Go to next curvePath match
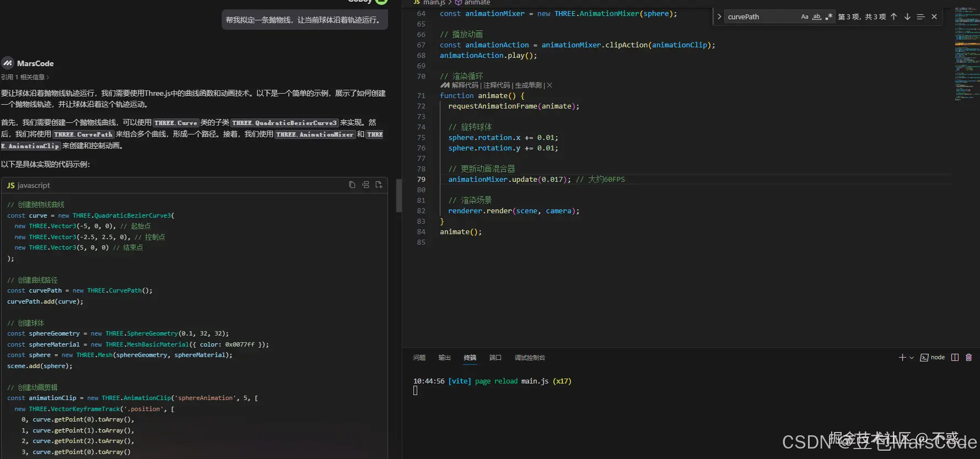Image resolution: width=980 pixels, height=459 pixels. 907,17
